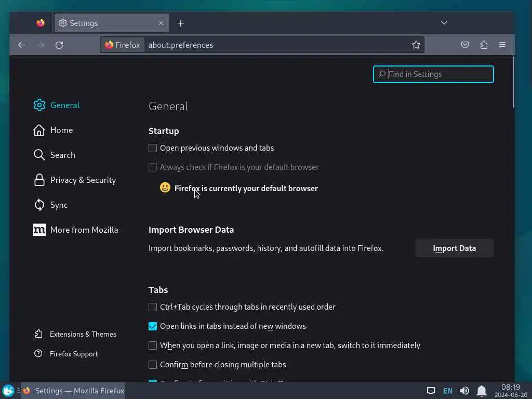Click the Firefox Support question mark icon

coord(38,353)
